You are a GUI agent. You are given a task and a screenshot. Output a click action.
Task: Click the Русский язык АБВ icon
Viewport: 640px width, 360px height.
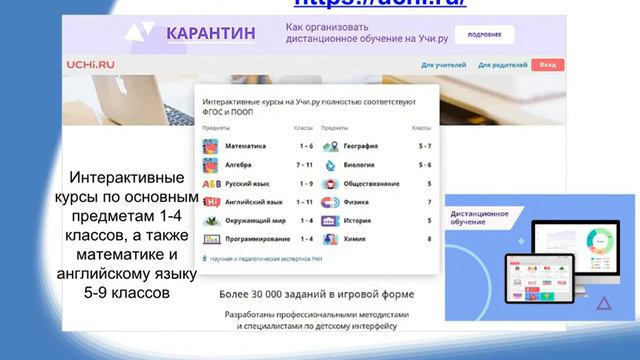[211, 184]
